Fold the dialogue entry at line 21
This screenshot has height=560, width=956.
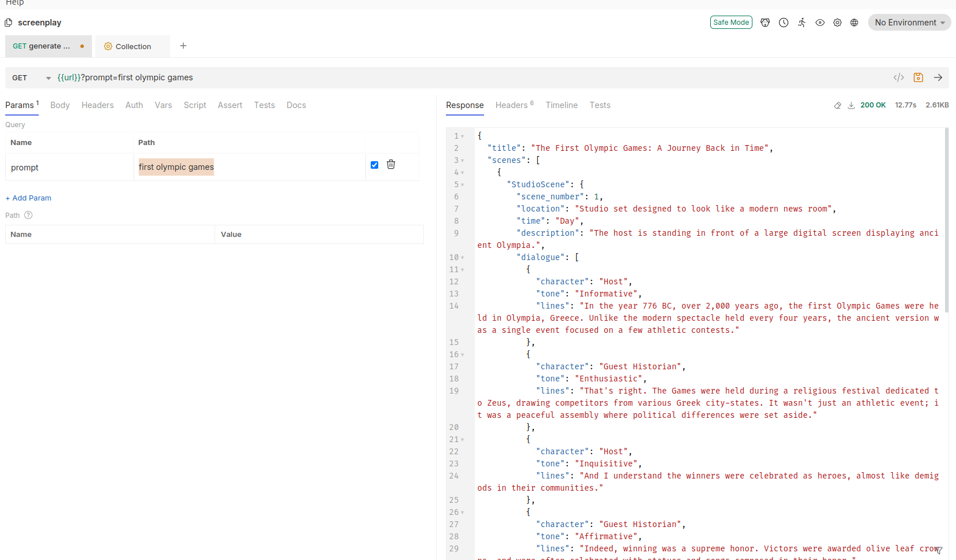click(463, 440)
